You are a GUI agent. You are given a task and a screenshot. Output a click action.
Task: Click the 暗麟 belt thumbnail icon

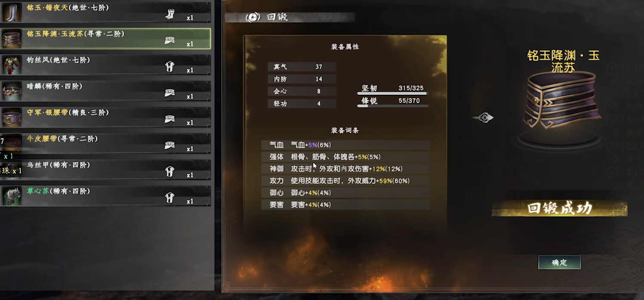pos(12,91)
